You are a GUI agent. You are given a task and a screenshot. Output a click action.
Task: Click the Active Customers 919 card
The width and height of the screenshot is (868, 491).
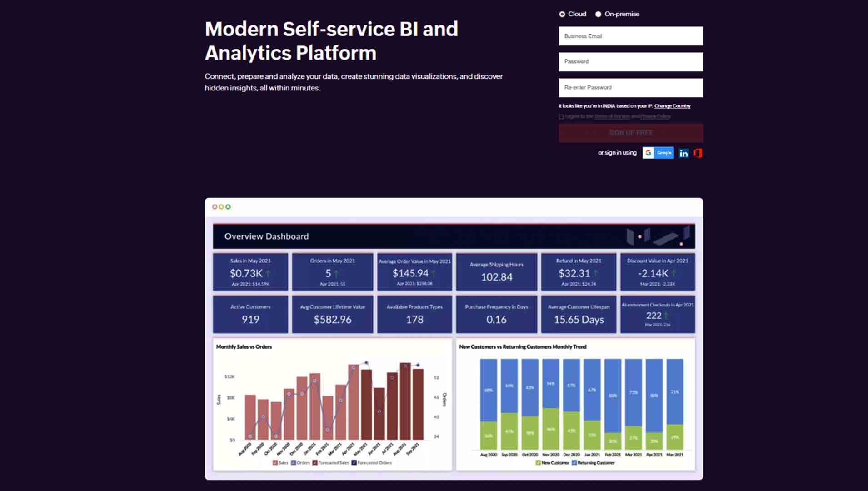[250, 315]
